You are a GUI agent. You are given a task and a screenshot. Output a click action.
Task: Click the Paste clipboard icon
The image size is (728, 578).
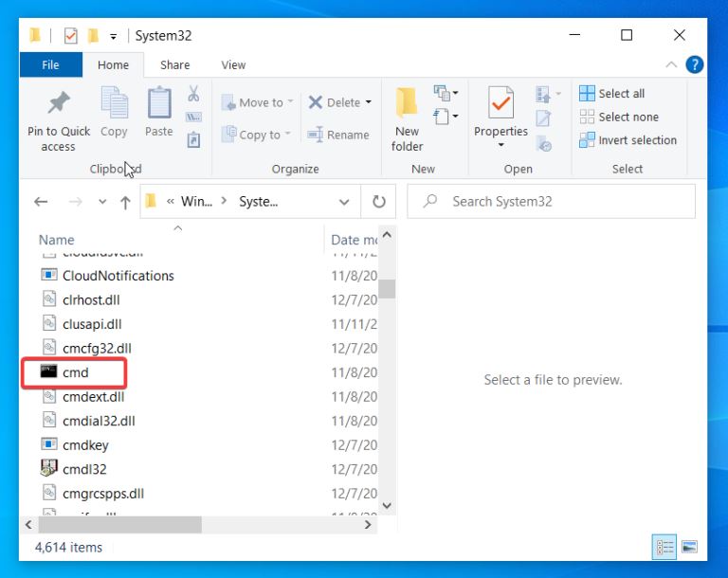[x=159, y=102]
